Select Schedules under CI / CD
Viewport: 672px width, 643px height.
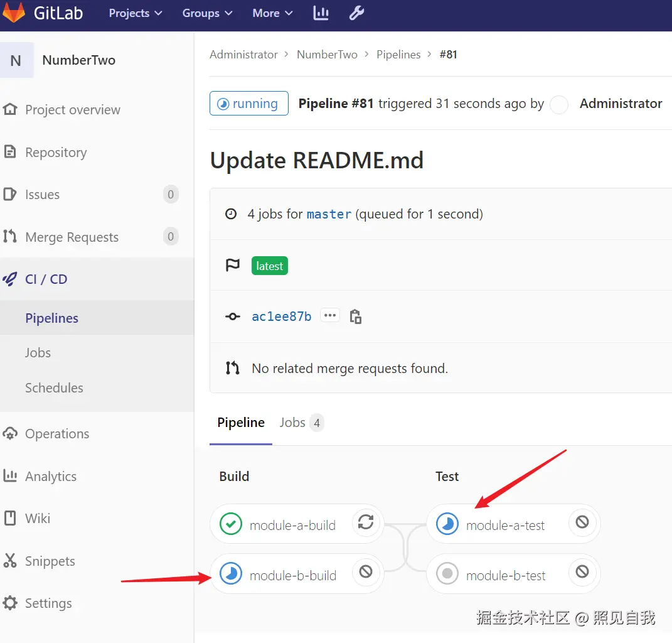click(x=54, y=388)
